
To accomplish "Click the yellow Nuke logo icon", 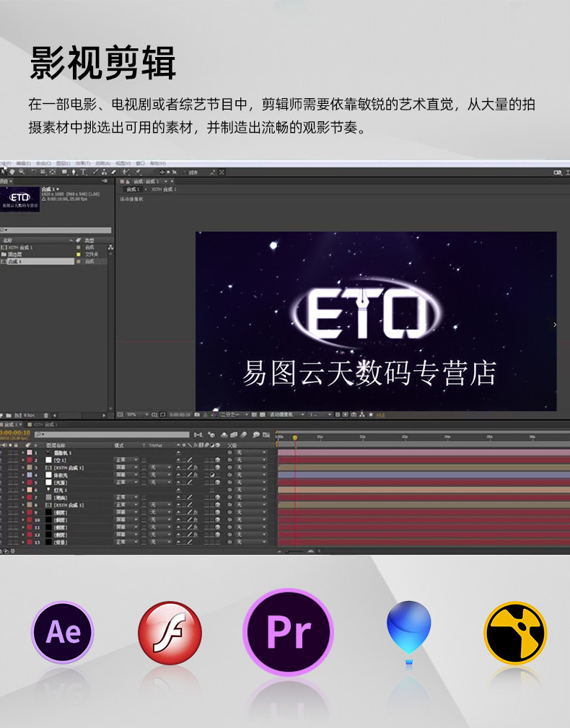I will point(515,632).
